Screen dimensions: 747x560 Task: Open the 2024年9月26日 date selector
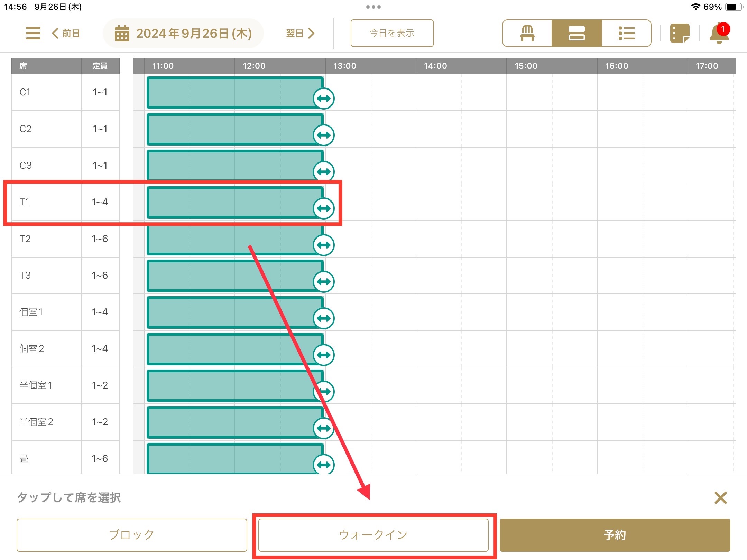point(194,33)
